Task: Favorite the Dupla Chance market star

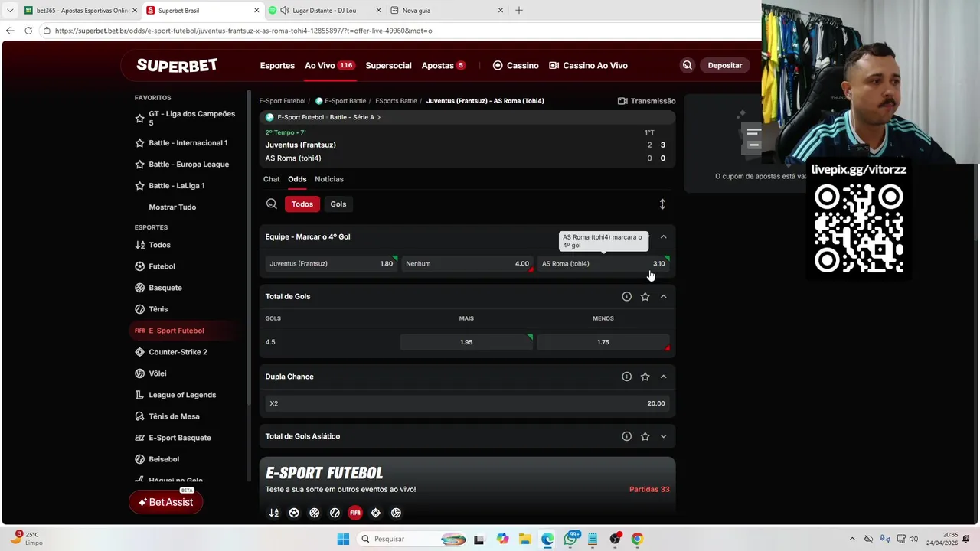Action: [645, 377]
